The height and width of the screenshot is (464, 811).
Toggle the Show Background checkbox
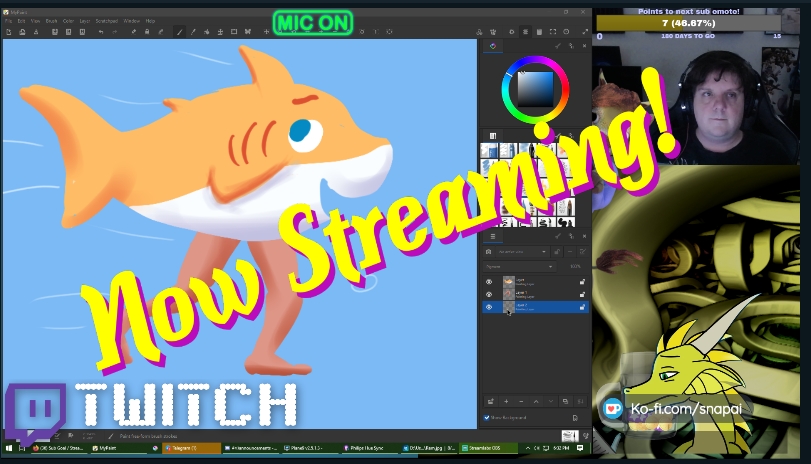(x=487, y=417)
